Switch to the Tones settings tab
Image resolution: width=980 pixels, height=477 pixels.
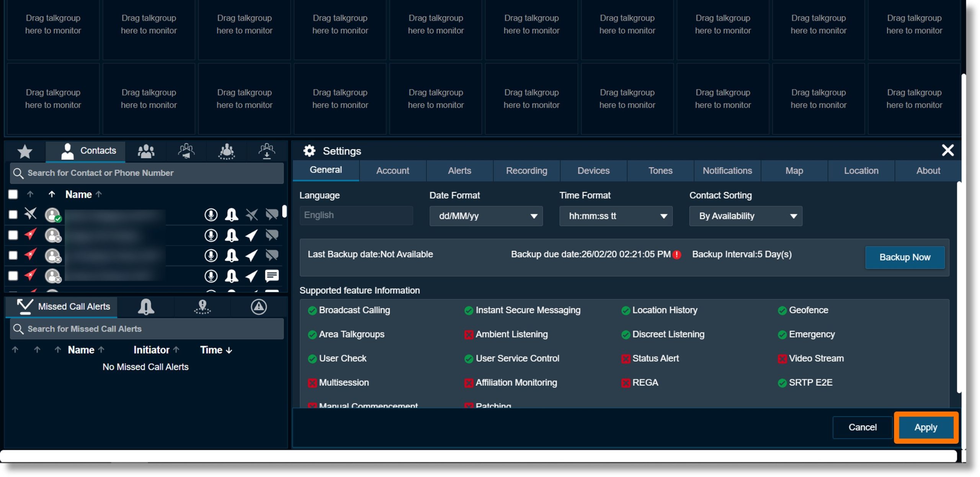pos(660,171)
